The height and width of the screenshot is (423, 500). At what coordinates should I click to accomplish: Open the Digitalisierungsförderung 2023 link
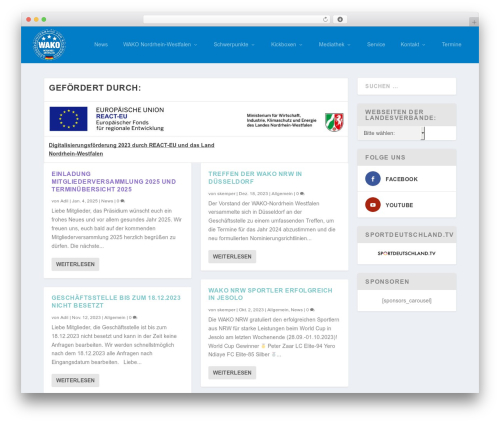click(131, 149)
